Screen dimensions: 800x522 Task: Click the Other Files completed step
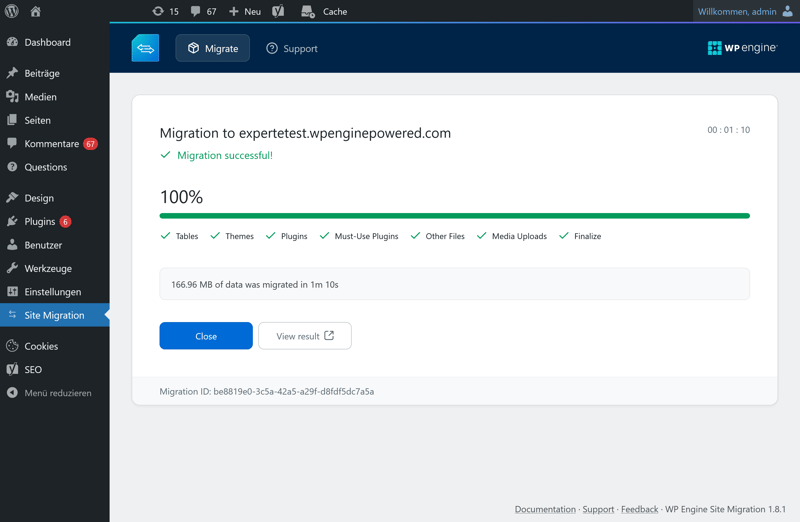tap(438, 236)
